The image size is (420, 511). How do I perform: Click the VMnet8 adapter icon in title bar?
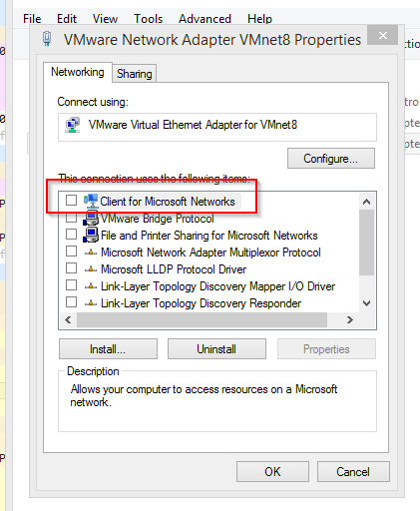pos(47,39)
